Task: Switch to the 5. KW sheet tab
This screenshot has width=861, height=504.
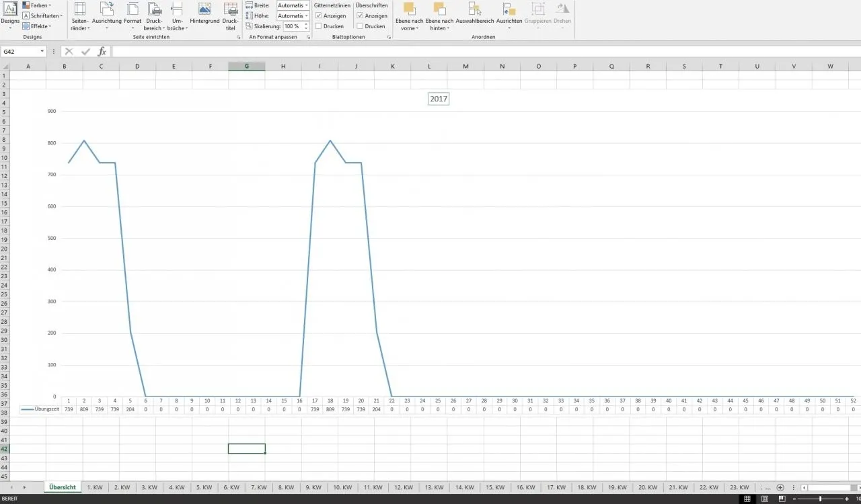Action: point(204,487)
